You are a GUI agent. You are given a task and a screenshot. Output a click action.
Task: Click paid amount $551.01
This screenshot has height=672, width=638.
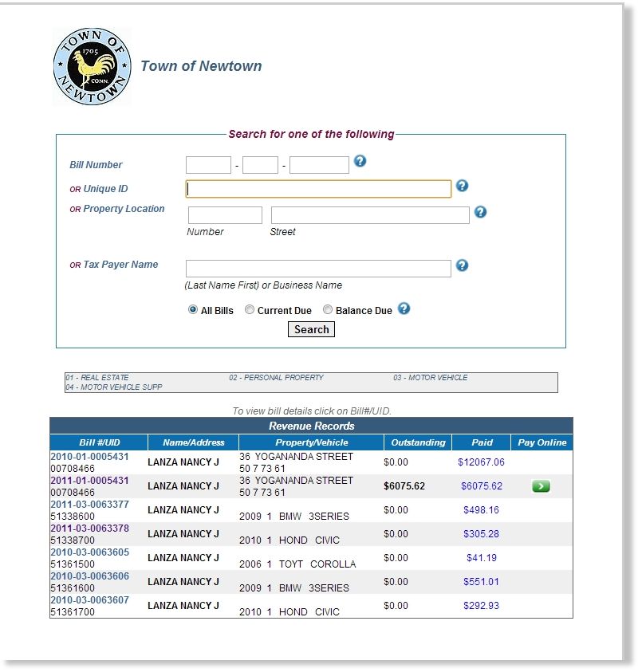click(481, 582)
